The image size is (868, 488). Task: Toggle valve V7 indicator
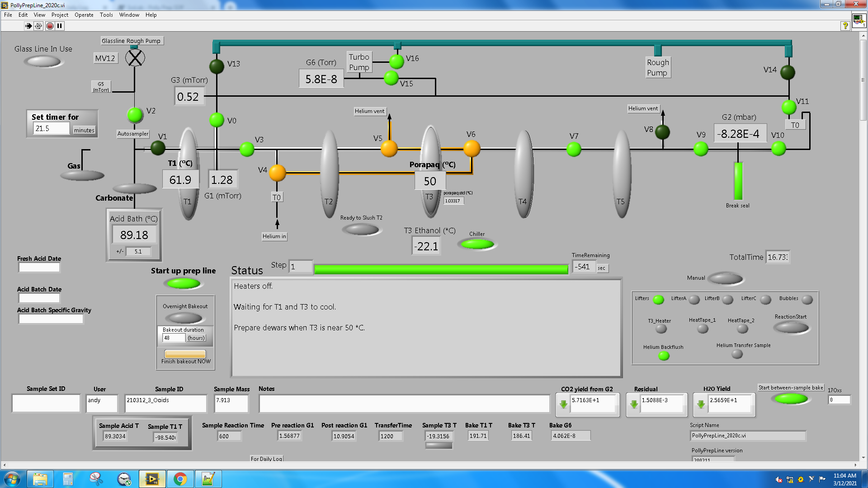tap(574, 149)
